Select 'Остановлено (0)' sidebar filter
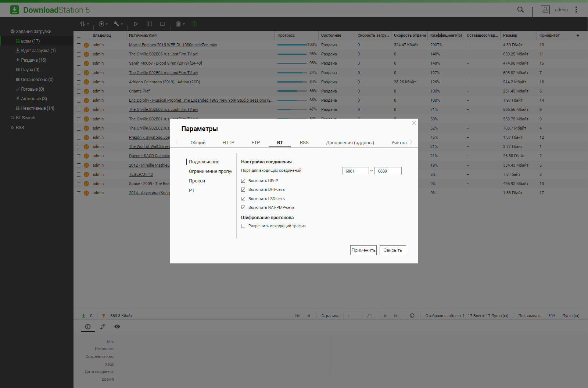Viewport: 588px width, 388px height. pos(35,80)
